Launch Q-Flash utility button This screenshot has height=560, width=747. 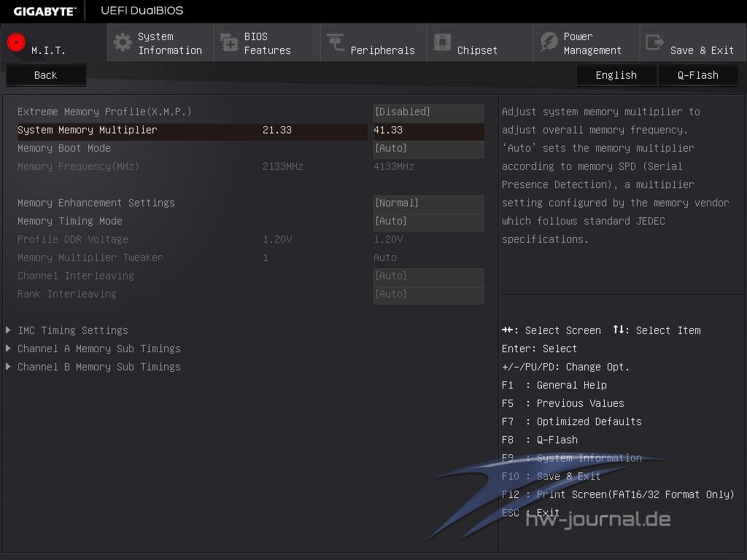point(698,75)
